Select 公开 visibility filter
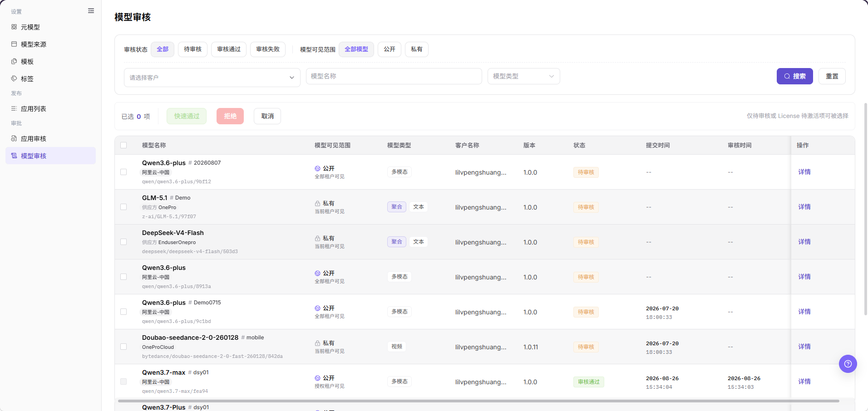Viewport: 868px width, 411px height. tap(390, 49)
